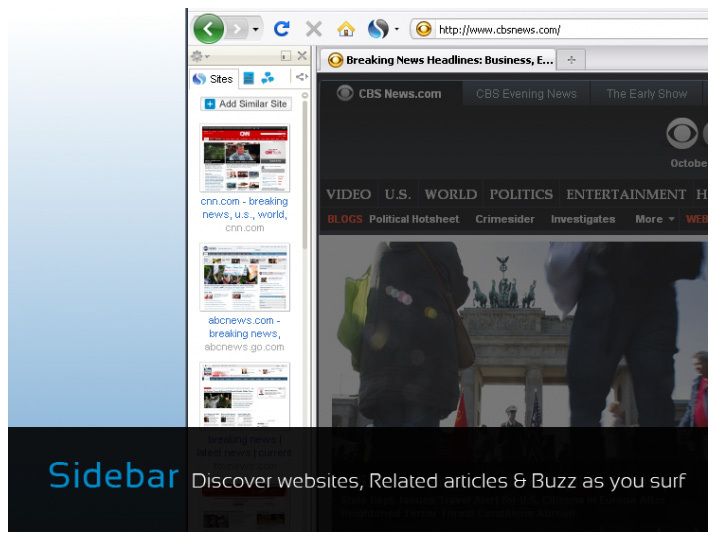Viewport: 715px width, 535px height.
Task: Select the Sites tab in sidebar
Action: (x=213, y=79)
